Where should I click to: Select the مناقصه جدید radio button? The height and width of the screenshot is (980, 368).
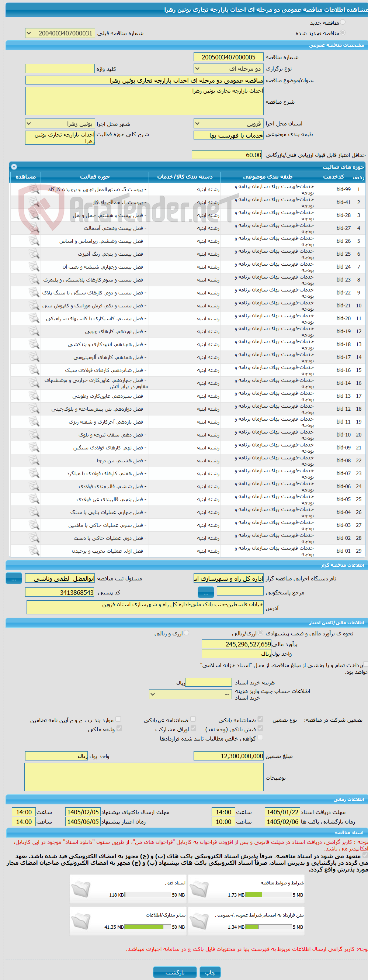pyautogui.click(x=343, y=23)
